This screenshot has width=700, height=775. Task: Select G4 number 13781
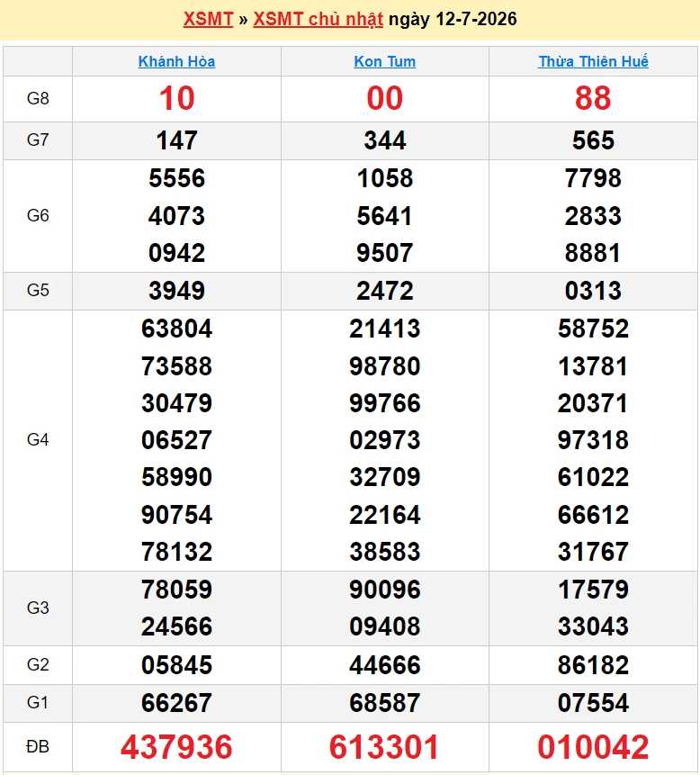[x=593, y=366]
